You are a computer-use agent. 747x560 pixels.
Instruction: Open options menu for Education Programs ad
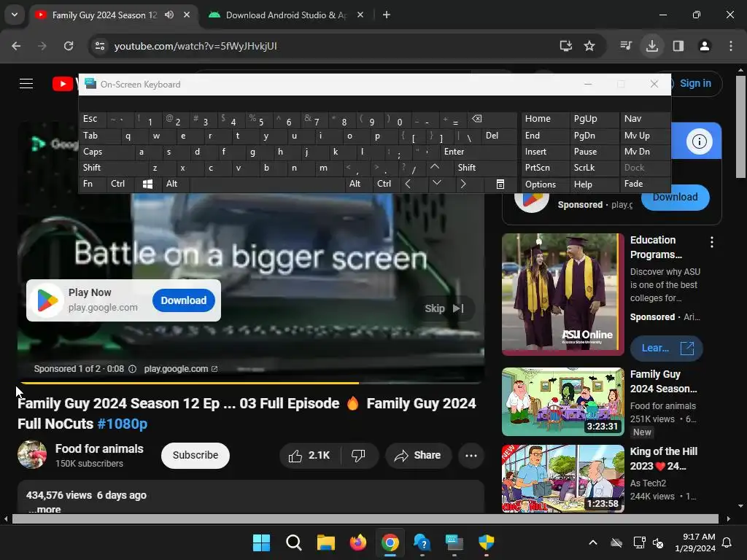click(x=712, y=242)
